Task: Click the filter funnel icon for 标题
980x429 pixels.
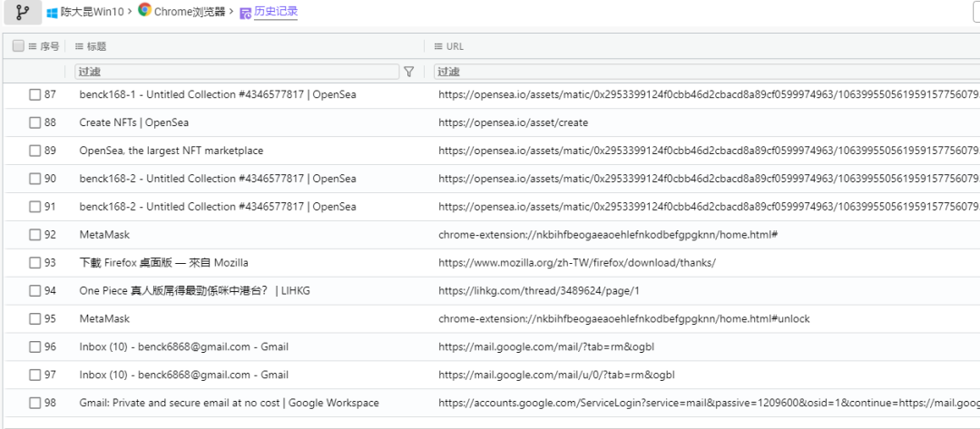Action: pyautogui.click(x=408, y=71)
